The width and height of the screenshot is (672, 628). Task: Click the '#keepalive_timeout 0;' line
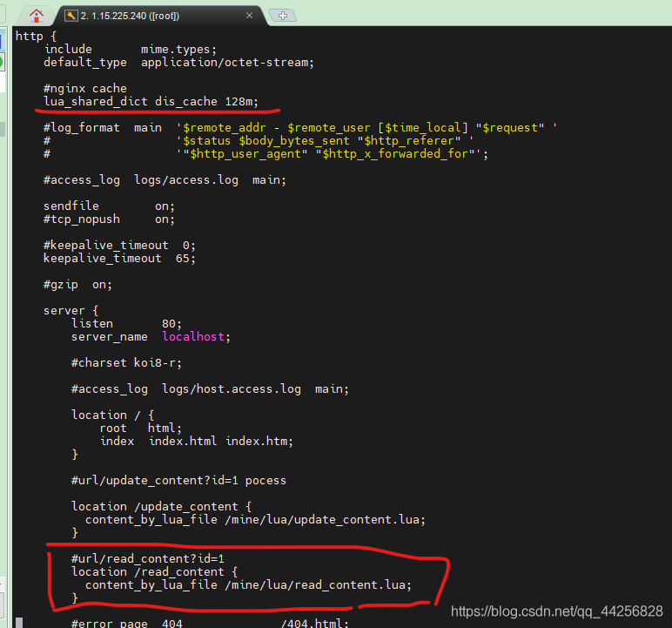pos(119,246)
